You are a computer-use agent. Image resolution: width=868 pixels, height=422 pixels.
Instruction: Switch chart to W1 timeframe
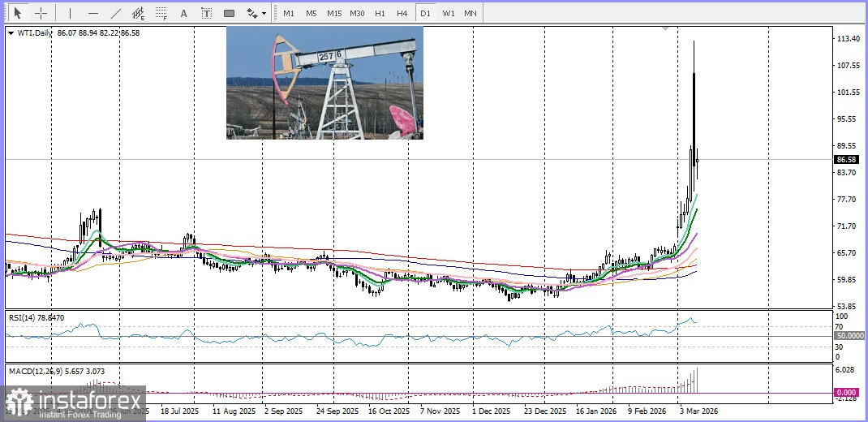[449, 13]
